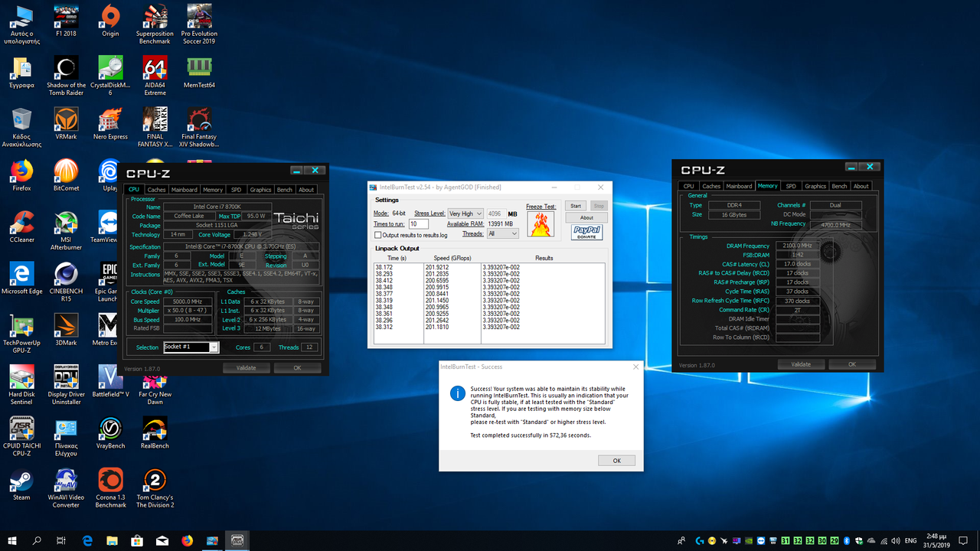
Task: Select the Pro Evolution Soccer 2019 icon
Action: pos(199,24)
